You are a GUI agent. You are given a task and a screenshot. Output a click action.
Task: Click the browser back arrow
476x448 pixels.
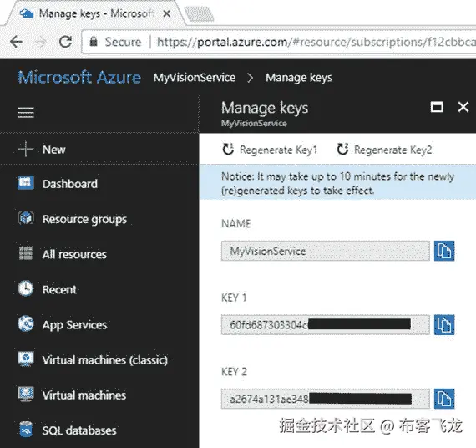16,42
